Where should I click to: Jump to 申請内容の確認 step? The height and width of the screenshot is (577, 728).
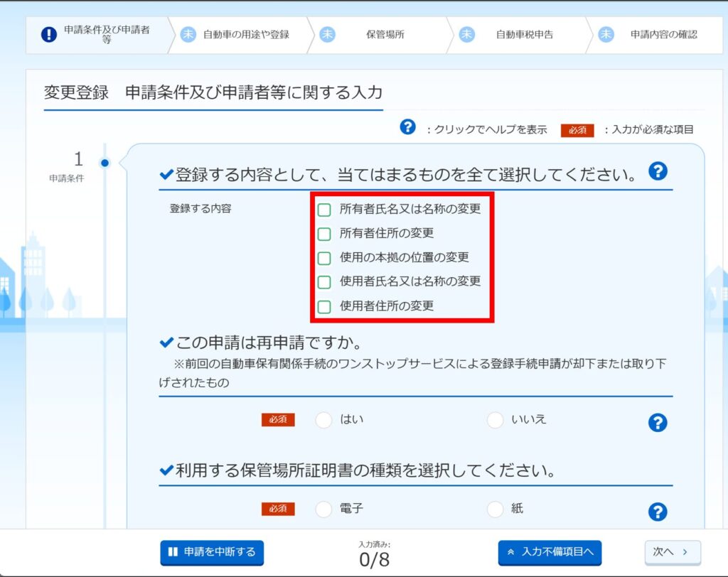point(654,35)
